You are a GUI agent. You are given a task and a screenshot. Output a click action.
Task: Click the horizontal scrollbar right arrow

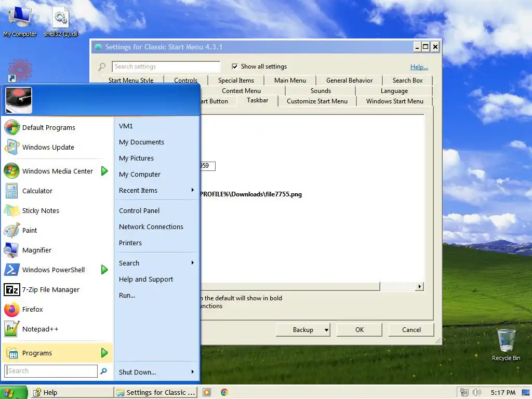[419, 287]
